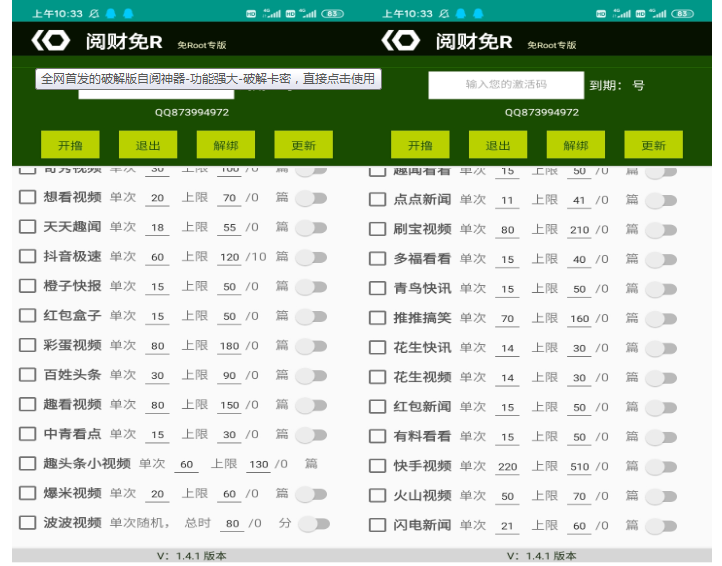Tick the 抖音极速 checkbox
This screenshot has width=722, height=566.
[28, 256]
